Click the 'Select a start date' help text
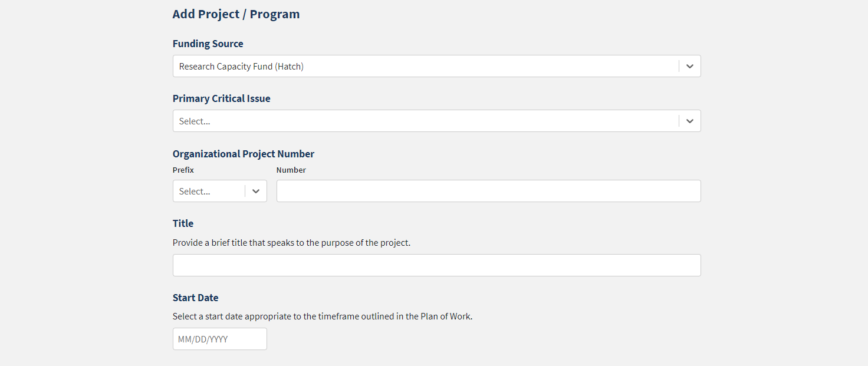The image size is (868, 366). click(323, 316)
